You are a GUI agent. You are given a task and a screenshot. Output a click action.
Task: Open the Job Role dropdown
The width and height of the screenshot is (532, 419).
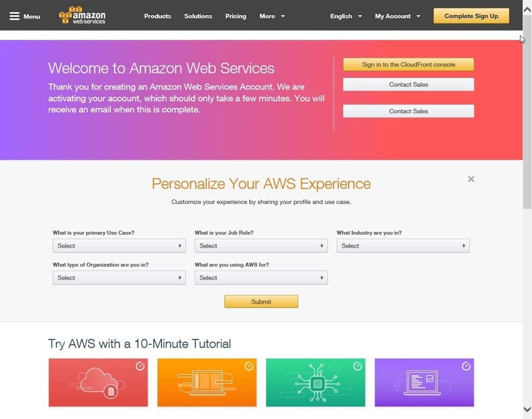(x=261, y=246)
